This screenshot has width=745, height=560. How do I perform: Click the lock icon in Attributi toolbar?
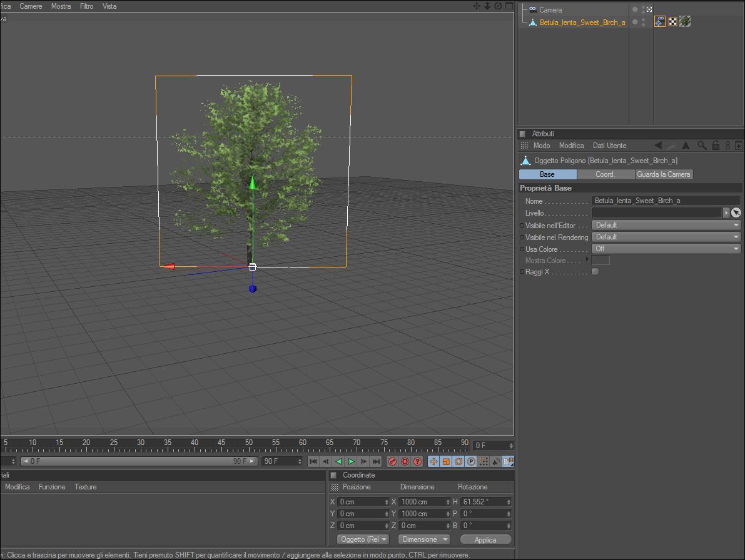716,146
